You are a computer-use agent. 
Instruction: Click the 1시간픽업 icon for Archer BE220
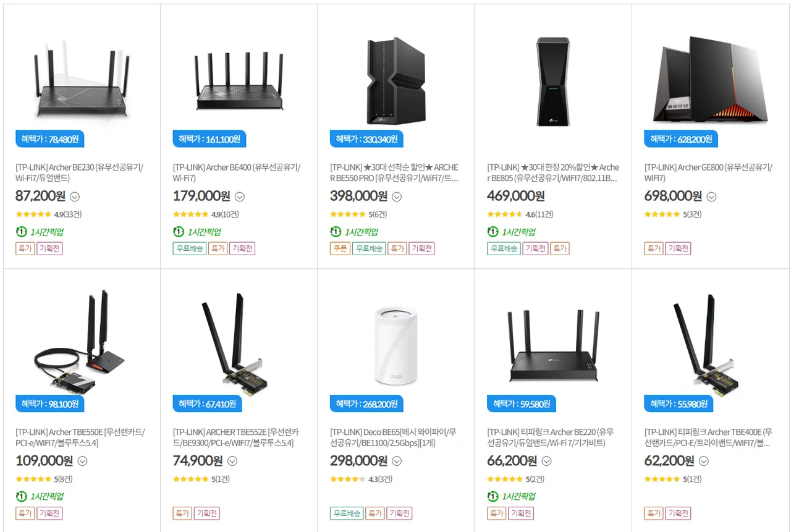coord(493,496)
